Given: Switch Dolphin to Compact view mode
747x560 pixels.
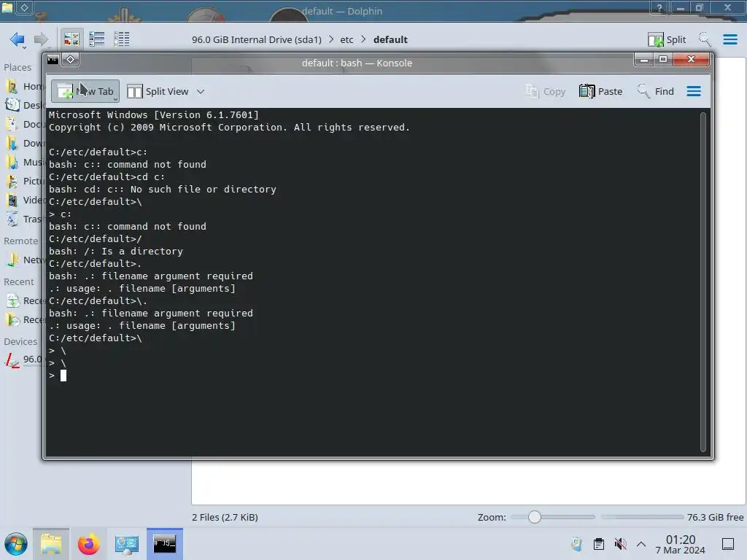Looking at the screenshot, I should (x=97, y=39).
